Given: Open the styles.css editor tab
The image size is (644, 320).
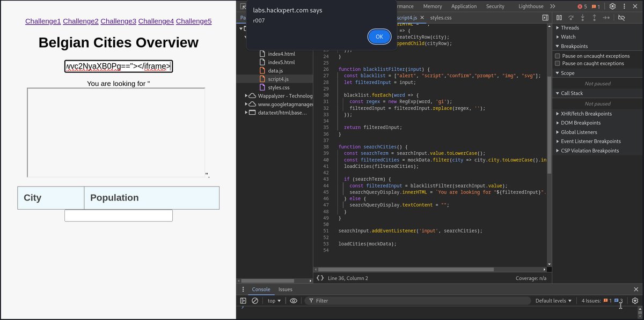Looking at the screenshot, I should pyautogui.click(x=441, y=18).
